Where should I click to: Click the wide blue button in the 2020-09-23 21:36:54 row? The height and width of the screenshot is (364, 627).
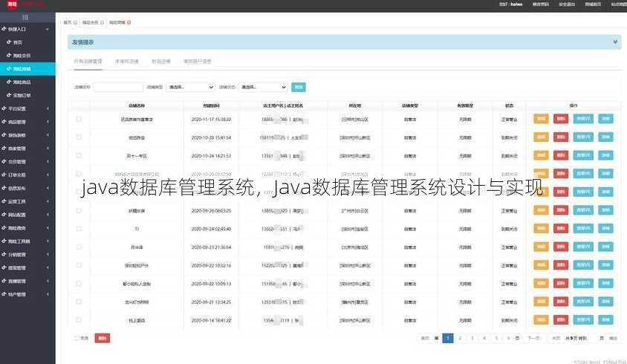tap(583, 247)
